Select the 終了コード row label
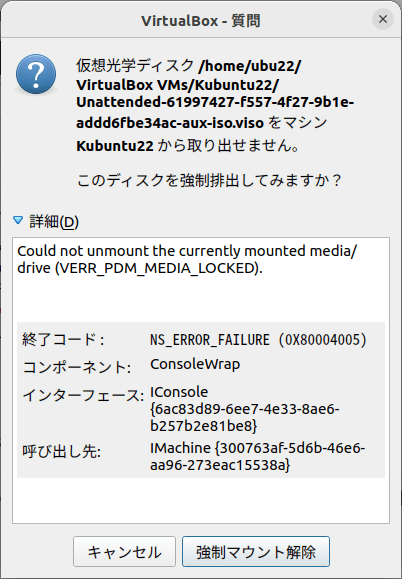 point(63,339)
